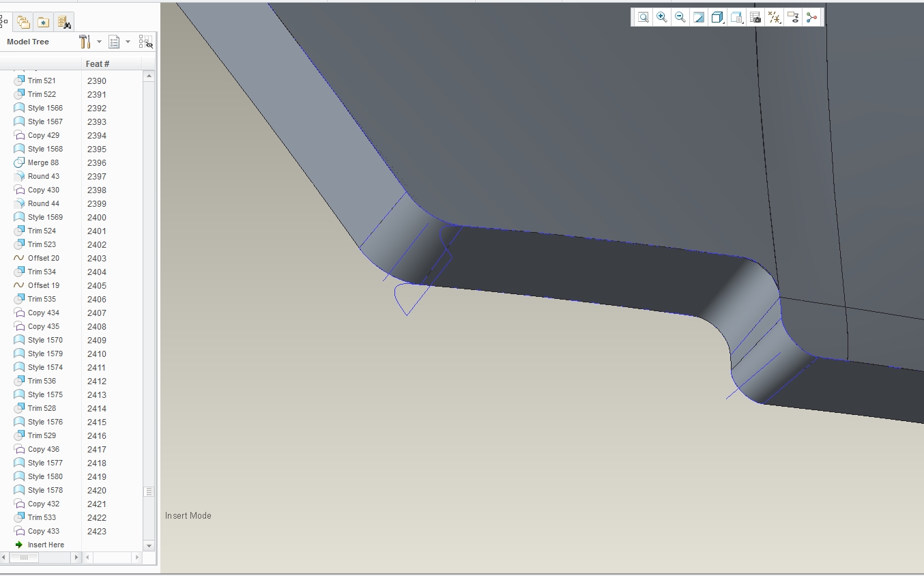Expand the Show options dropdown arrow
Viewport: 924px width, 576px height.
point(128,42)
